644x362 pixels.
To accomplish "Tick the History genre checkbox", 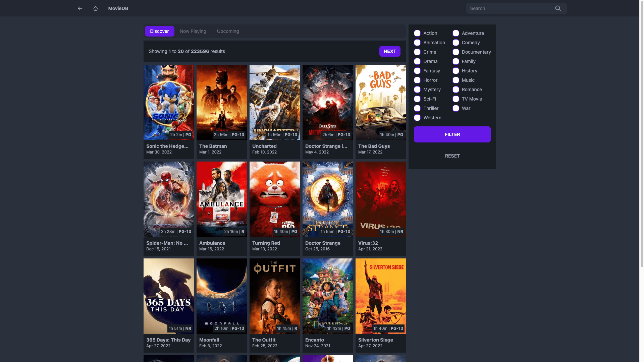I will 455,71.
